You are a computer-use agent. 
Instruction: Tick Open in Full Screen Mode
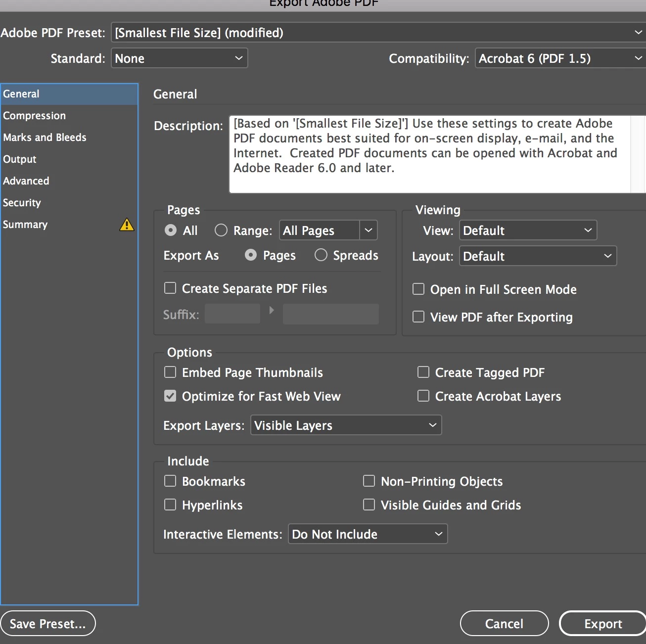pyautogui.click(x=418, y=289)
